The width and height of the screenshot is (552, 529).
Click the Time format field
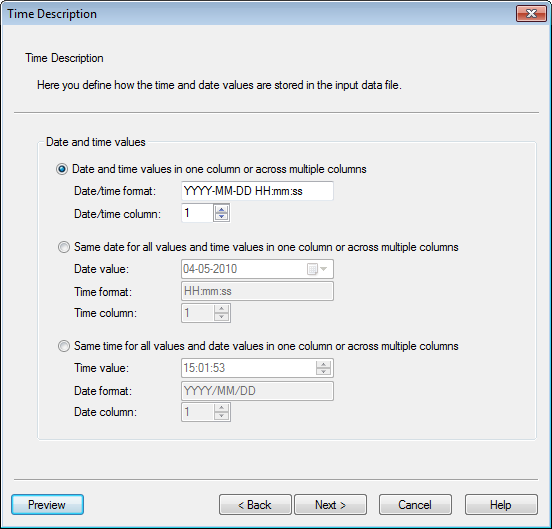[x=257, y=291]
